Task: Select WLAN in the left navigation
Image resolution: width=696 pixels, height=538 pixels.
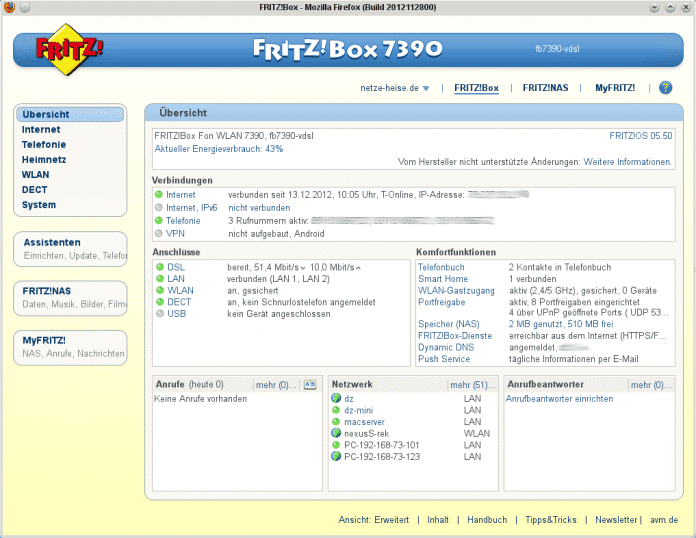Action: tap(35, 175)
